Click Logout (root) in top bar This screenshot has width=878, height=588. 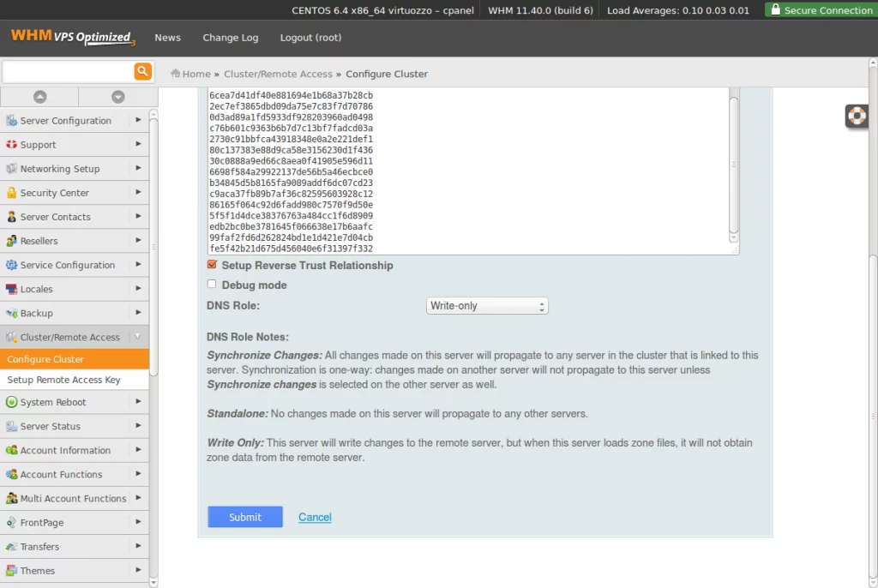point(310,38)
